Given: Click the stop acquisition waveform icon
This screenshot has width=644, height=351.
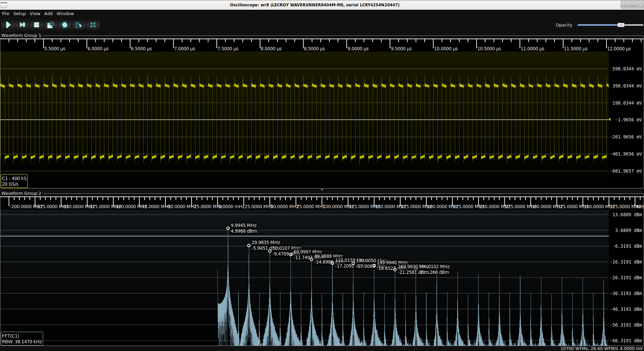Looking at the screenshot, I should click(x=37, y=25).
